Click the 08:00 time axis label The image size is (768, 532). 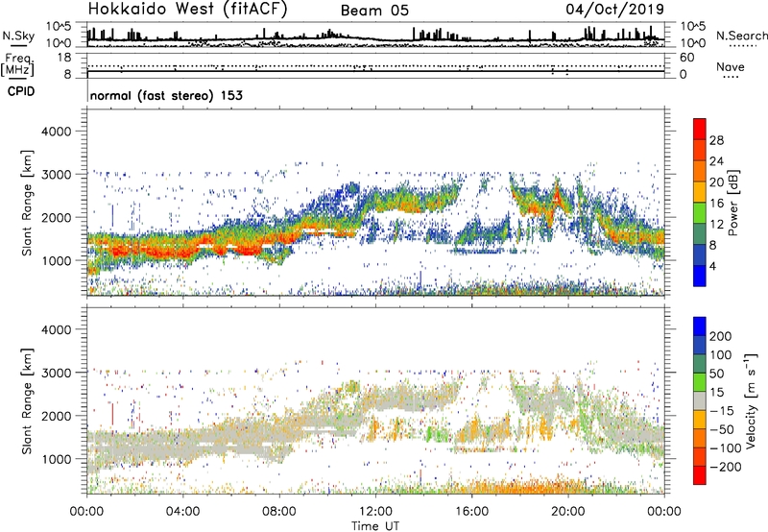pyautogui.click(x=279, y=512)
